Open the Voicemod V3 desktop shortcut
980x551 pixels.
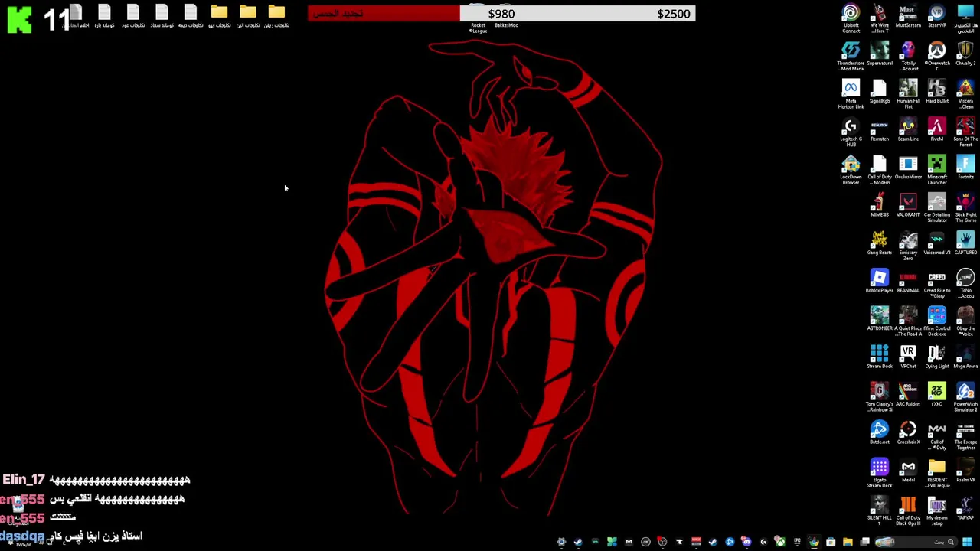click(x=937, y=243)
